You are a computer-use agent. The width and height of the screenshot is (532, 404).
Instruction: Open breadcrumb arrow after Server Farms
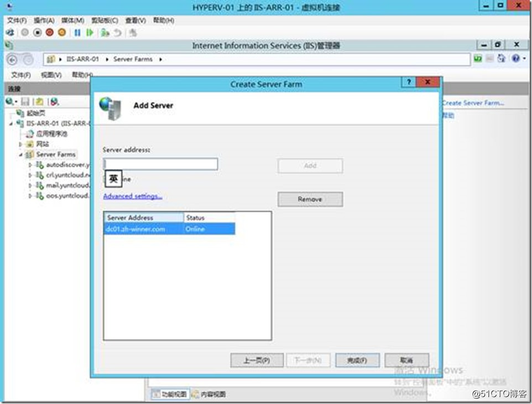tap(160, 59)
